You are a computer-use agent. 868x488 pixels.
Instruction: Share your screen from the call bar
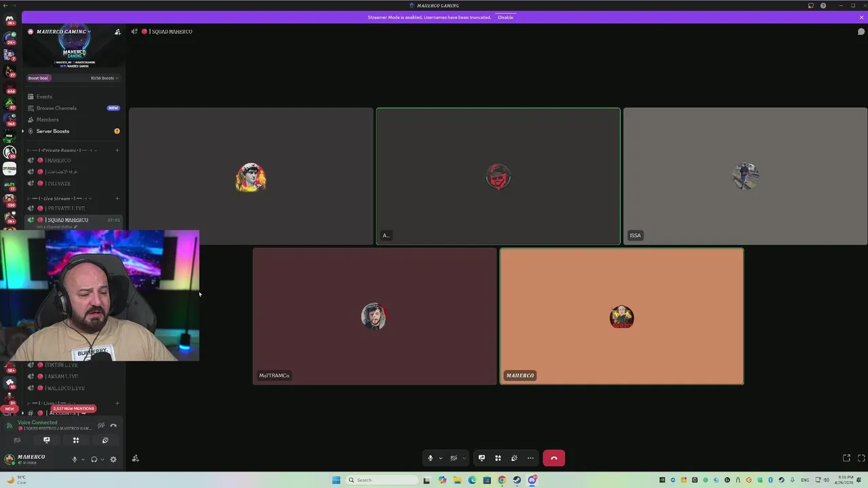[x=481, y=458]
